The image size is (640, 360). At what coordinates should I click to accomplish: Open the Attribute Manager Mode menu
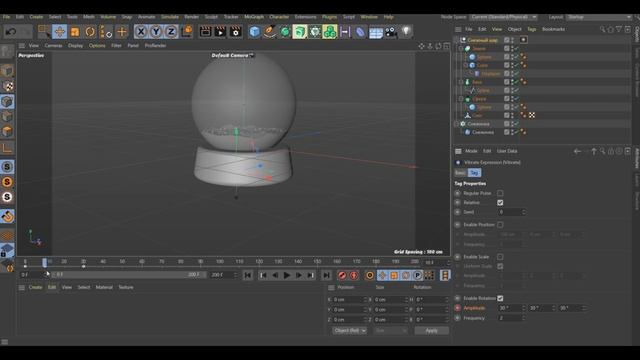(471, 151)
